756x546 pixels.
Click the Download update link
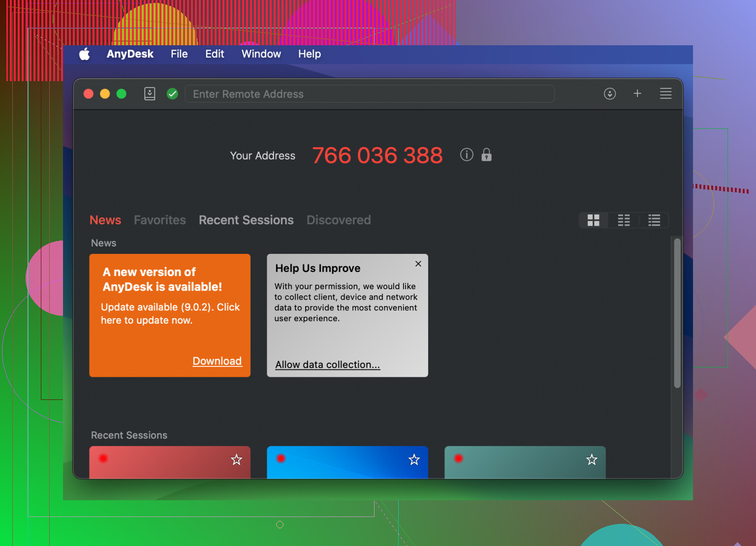217,361
